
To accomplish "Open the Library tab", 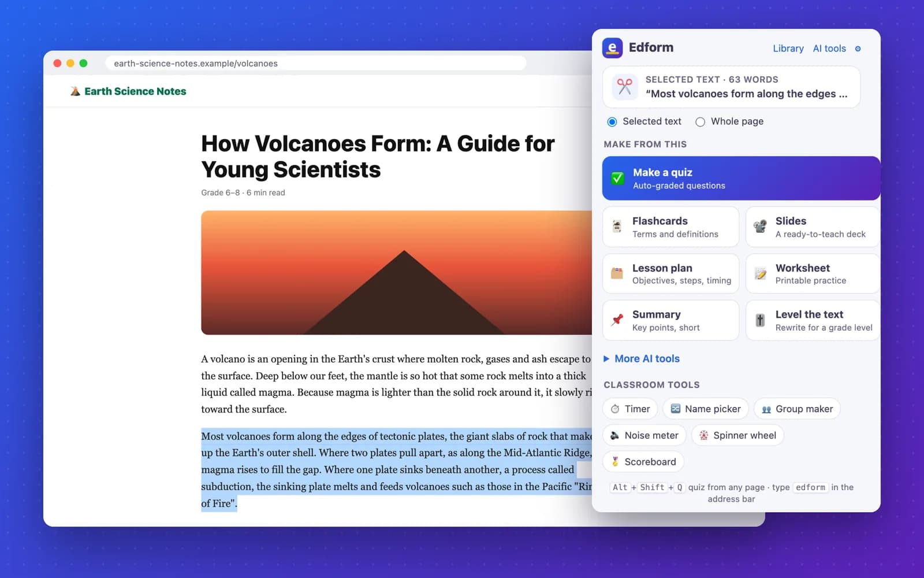I will [788, 49].
